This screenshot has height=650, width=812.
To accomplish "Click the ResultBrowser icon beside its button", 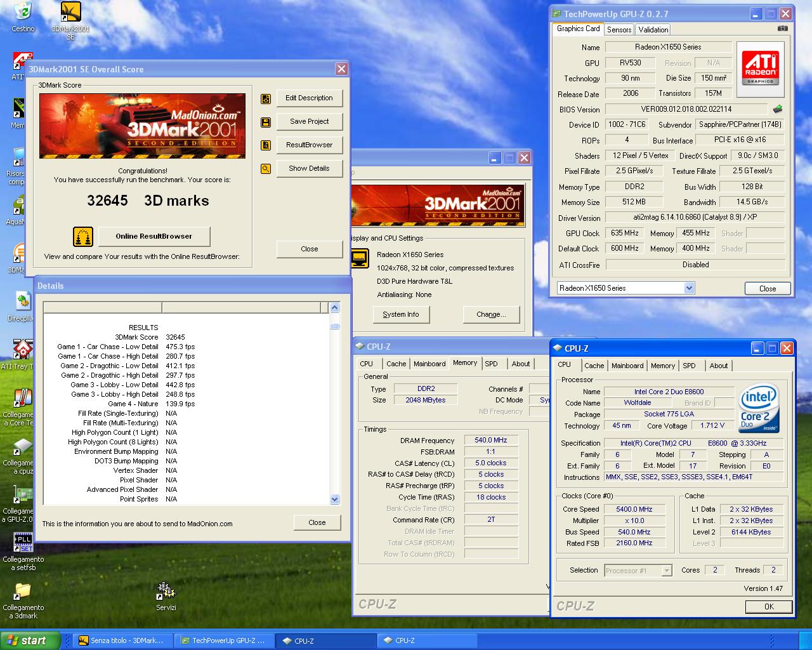I will [266, 145].
